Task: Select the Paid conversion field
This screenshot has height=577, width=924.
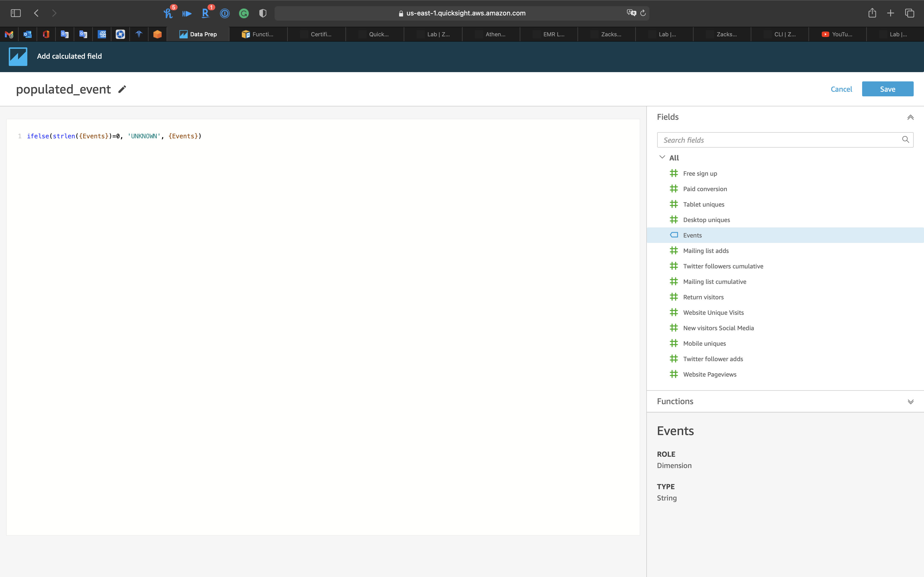Action: tap(704, 189)
